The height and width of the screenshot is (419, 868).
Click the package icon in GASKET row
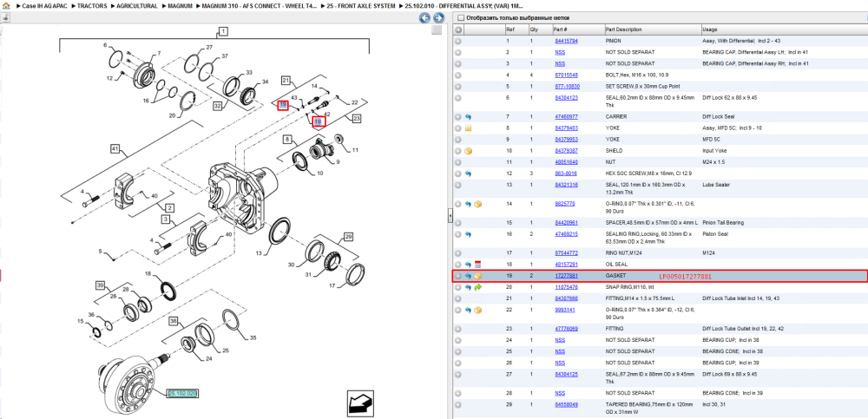[x=478, y=276]
